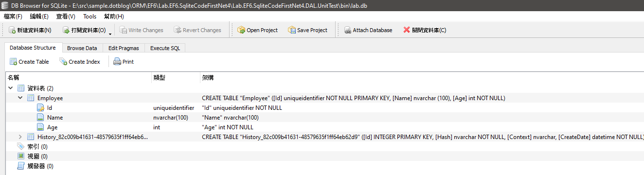The width and height of the screenshot is (644, 175).
Task: Click the Print icon
Action: (x=117, y=62)
